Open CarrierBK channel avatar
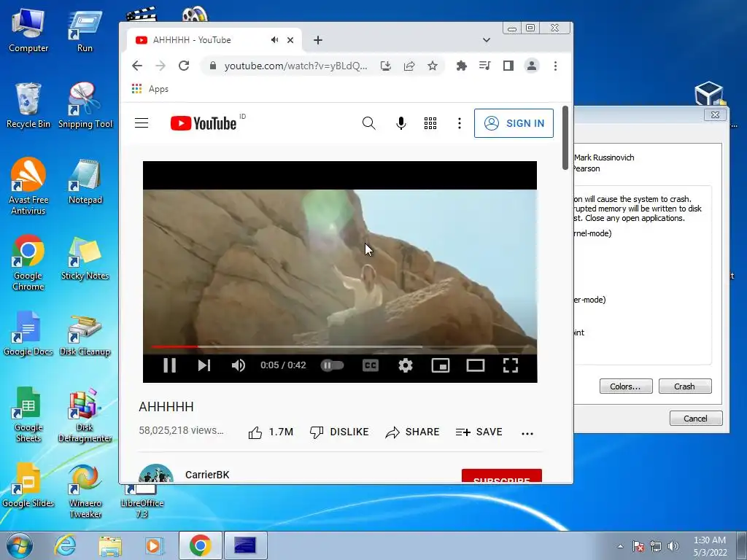 click(156, 474)
